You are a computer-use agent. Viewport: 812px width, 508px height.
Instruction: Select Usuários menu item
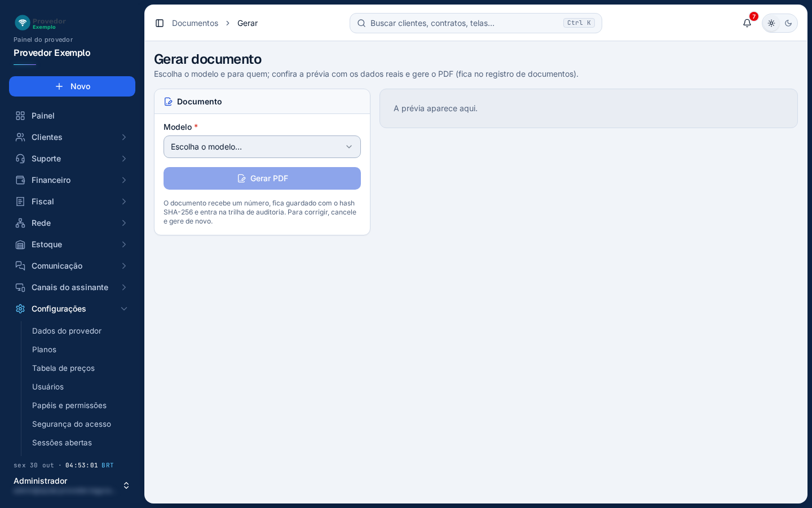pos(48,387)
